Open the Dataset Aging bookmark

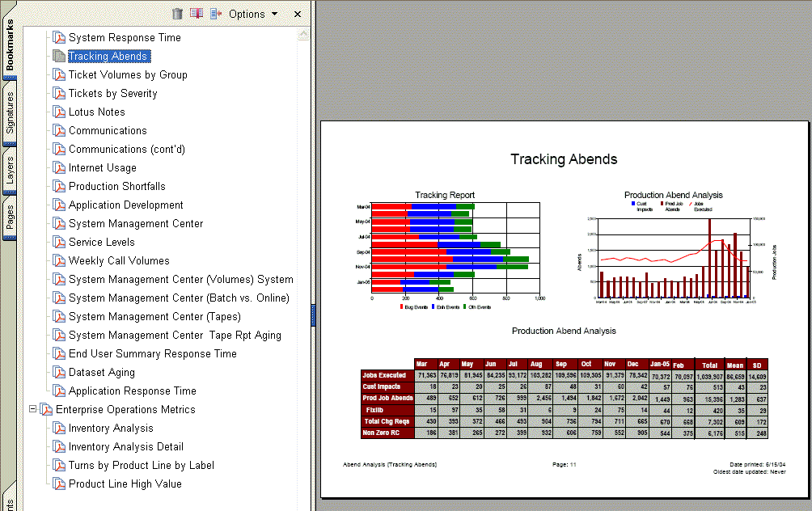coord(102,372)
